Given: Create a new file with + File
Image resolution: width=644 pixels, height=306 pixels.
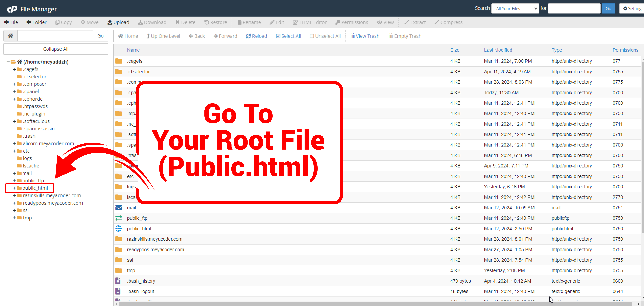Looking at the screenshot, I should 11,22.
